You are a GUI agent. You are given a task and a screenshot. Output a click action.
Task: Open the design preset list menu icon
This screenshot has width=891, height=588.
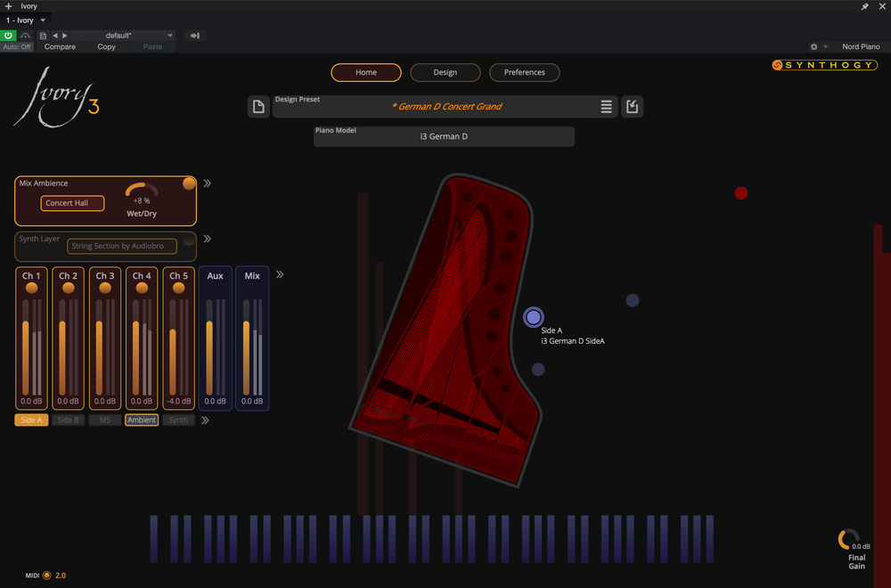point(606,106)
